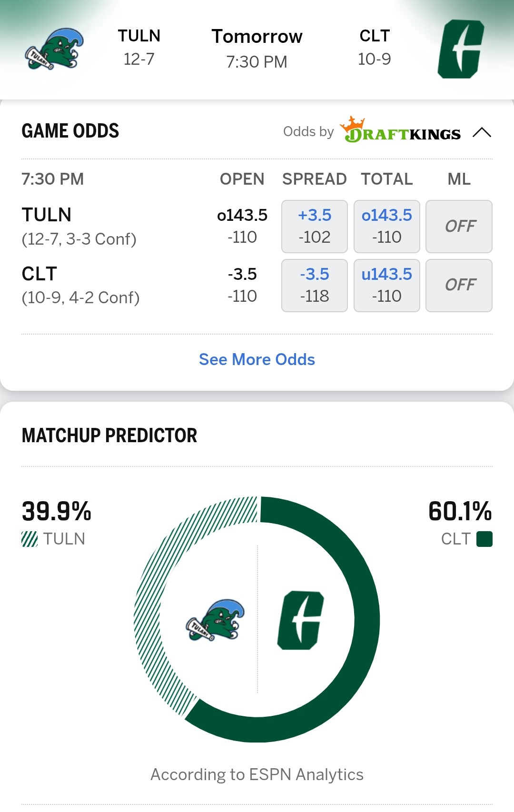
Task: Tap TULN moneyline OFF button
Action: point(459,226)
